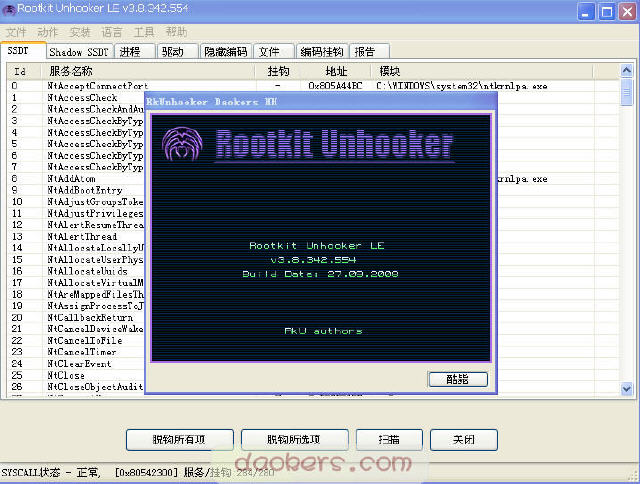Click the 脱钩所选项 button
The image size is (640, 484).
coord(294,440)
